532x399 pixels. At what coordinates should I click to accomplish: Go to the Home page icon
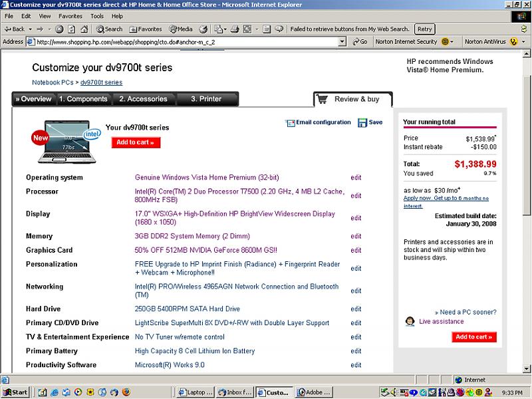coord(84,29)
